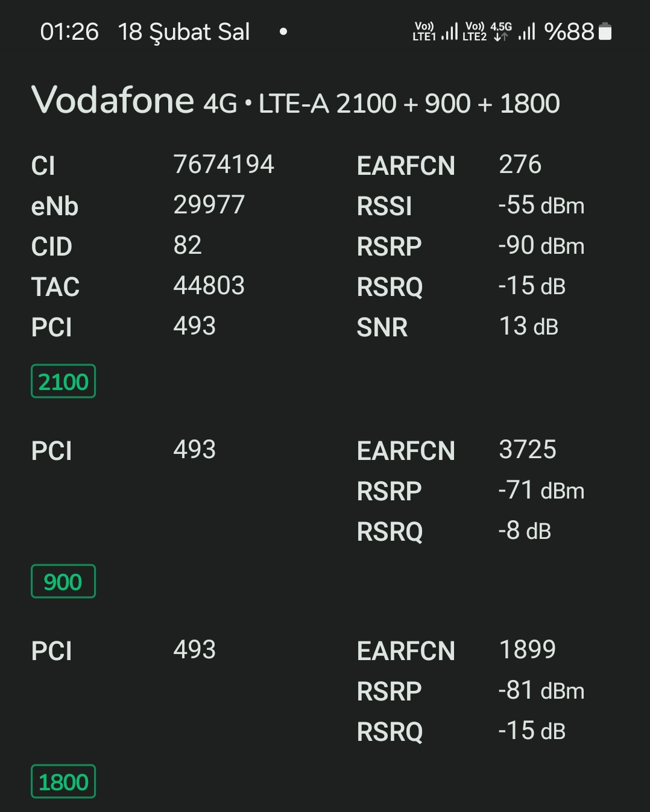The image size is (650, 812).
Task: Tap the green 2100 band badge
Action: (63, 381)
